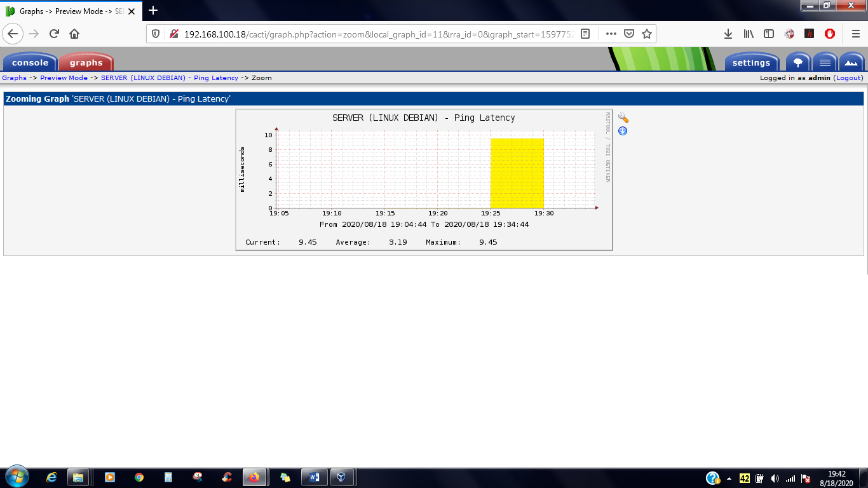Screen dimensions: 868x488
Task: Open the Firefox hamburger menu
Action: [855, 34]
